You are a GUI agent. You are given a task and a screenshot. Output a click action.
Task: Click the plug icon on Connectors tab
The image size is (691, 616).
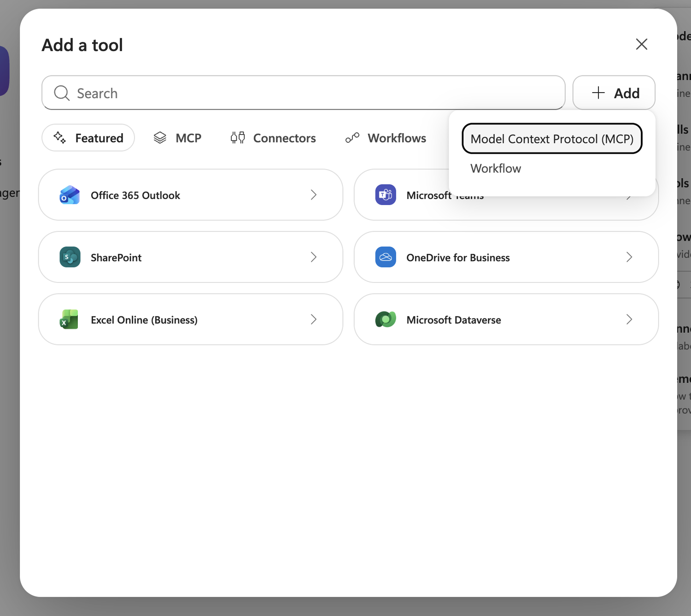[x=238, y=137]
